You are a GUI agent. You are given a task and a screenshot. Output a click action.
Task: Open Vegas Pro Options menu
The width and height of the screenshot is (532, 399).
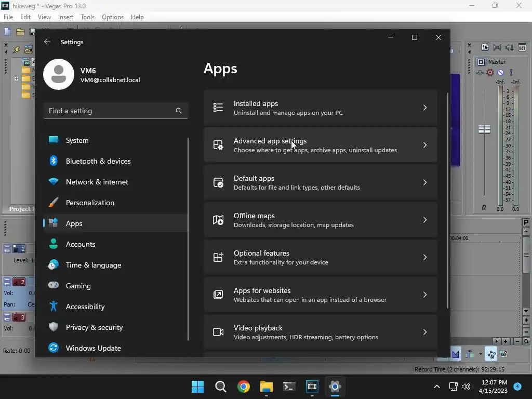(x=113, y=17)
